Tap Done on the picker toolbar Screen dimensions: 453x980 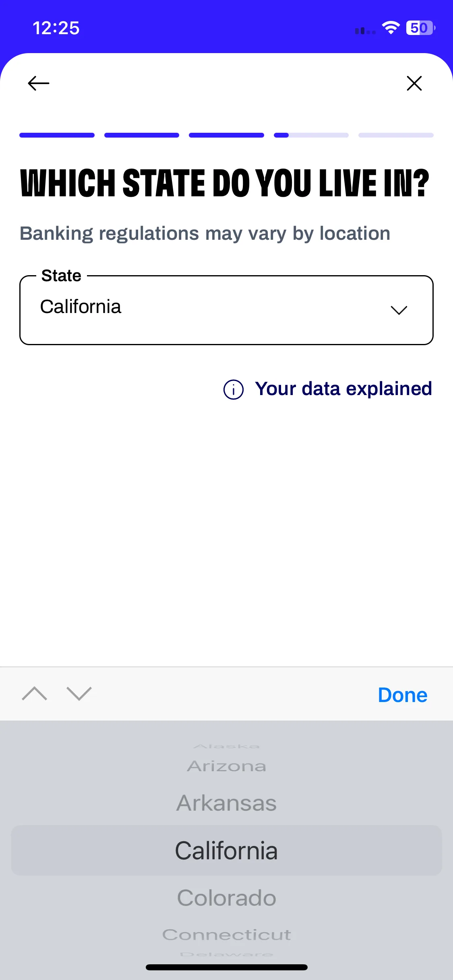click(x=403, y=695)
